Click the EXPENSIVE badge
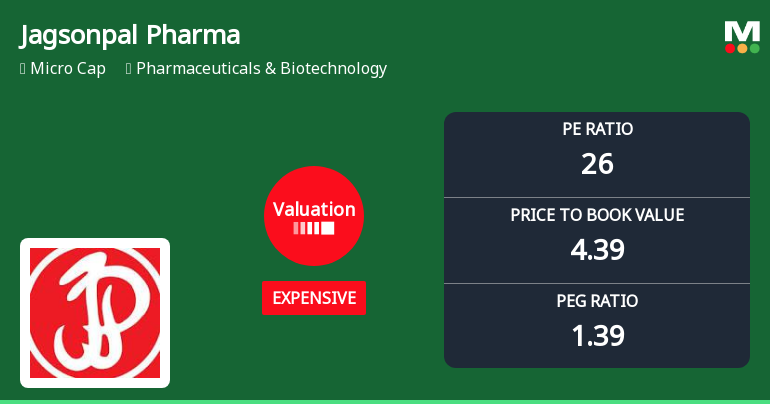770x404 pixels. pyautogui.click(x=314, y=298)
